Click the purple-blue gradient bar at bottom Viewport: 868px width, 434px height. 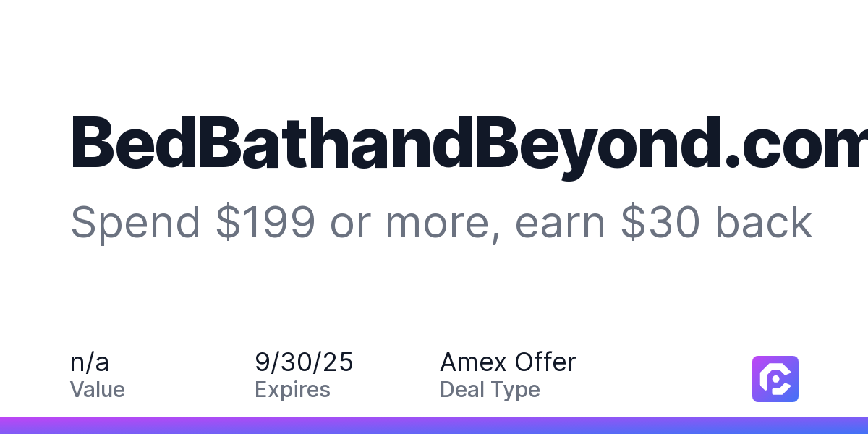(434, 425)
